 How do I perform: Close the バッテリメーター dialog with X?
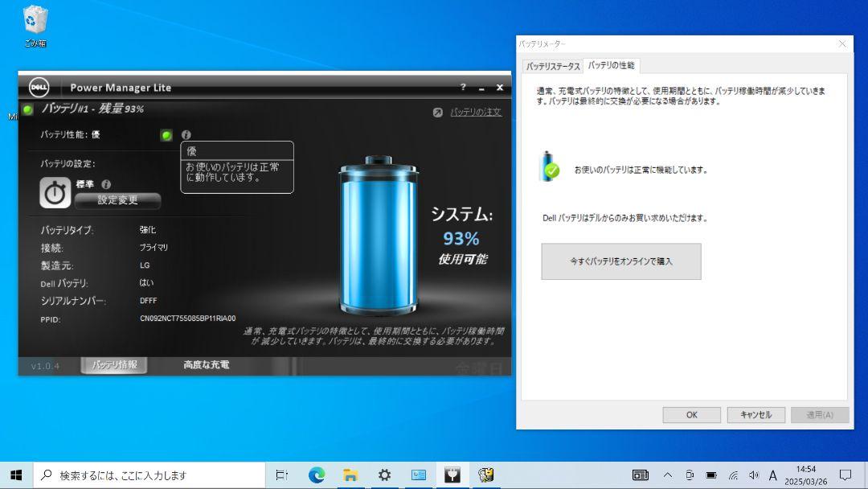click(842, 43)
